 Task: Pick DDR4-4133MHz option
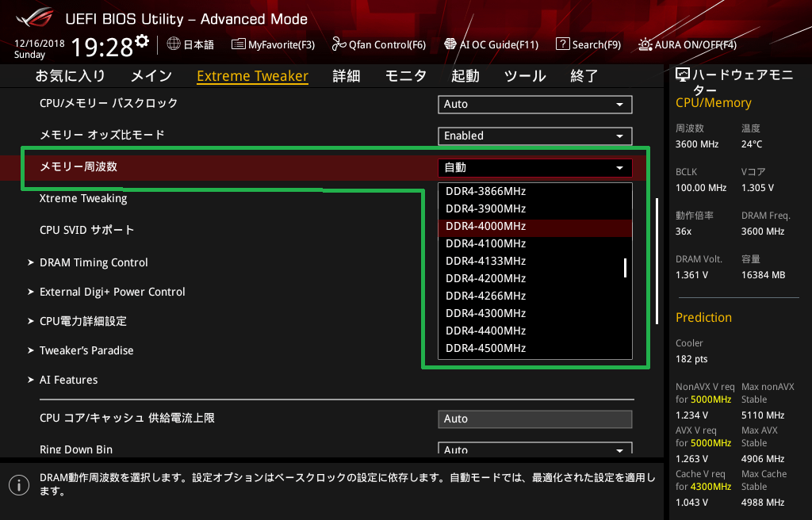535,261
